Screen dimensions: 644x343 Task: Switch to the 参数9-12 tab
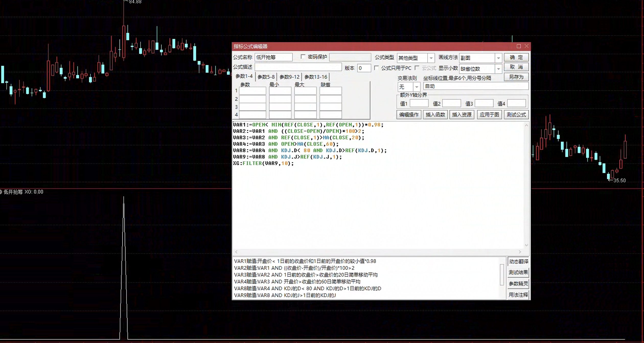click(x=289, y=77)
